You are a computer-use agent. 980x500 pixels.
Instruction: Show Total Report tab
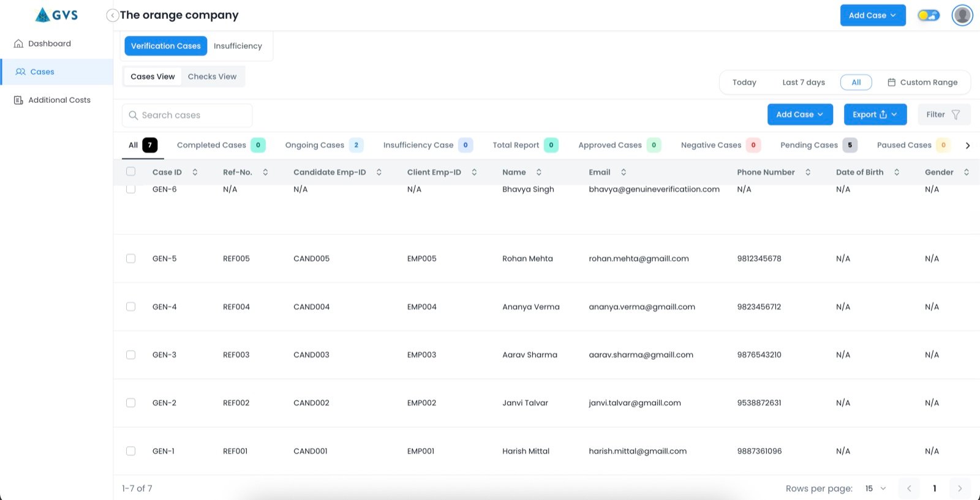[x=525, y=145]
